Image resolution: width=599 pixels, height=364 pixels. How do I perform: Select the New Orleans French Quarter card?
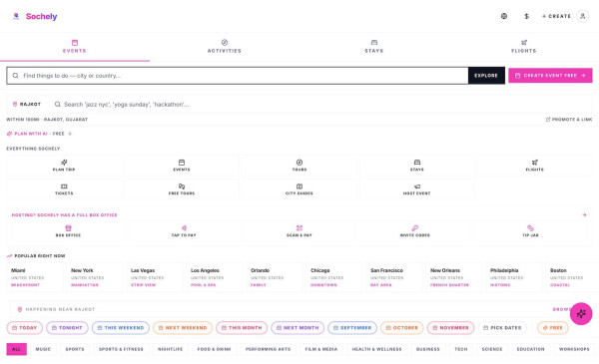pos(454,277)
